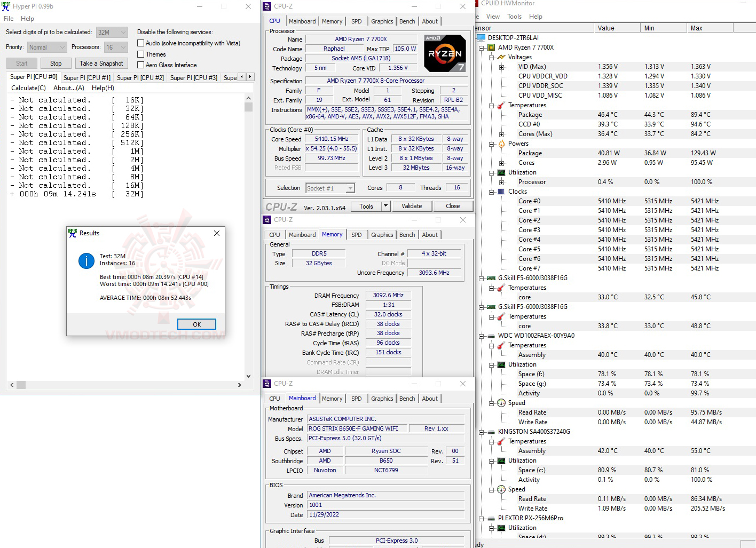Click the Stop button in Hyper PI
This screenshot has width=756, height=548.
[56, 63]
